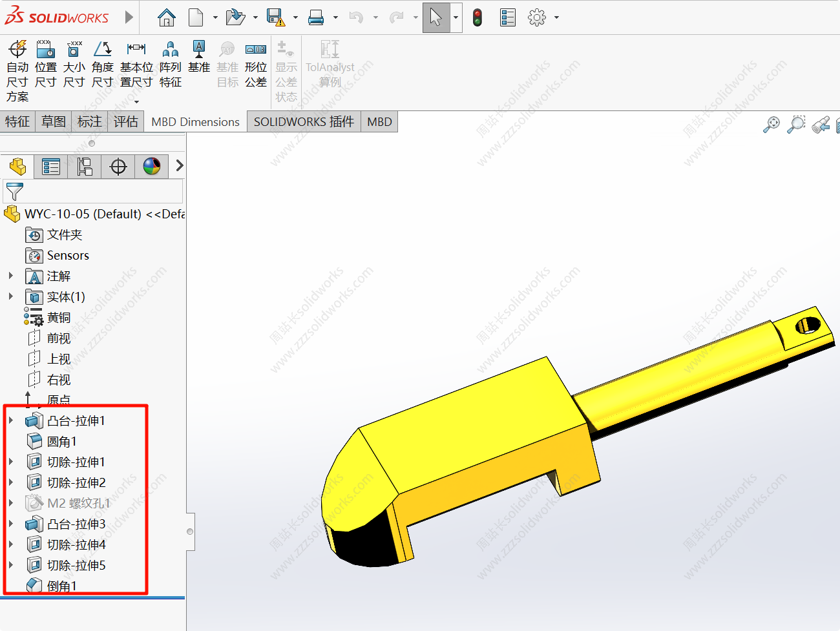
Task: Click the tree filter funnel icon
Action: (x=14, y=191)
